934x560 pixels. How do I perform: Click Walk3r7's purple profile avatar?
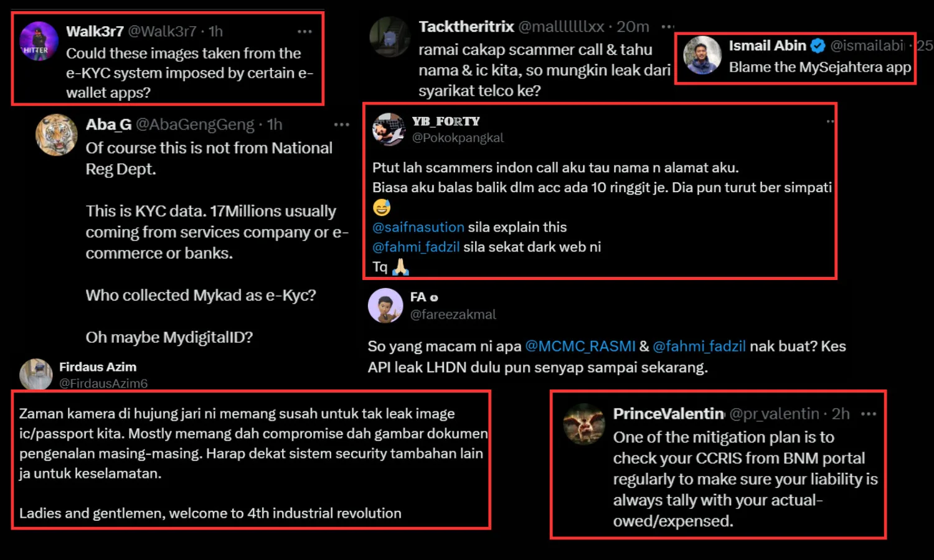(x=39, y=41)
